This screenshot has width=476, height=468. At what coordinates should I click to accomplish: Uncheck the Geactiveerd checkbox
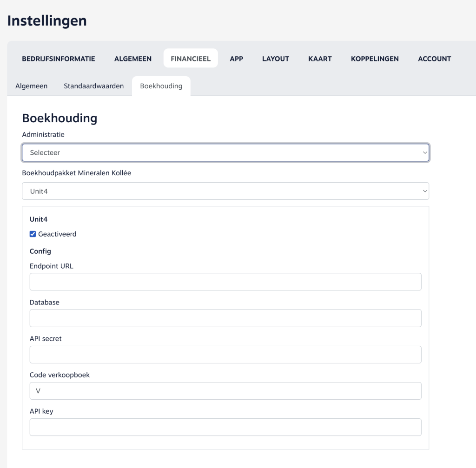coord(33,234)
